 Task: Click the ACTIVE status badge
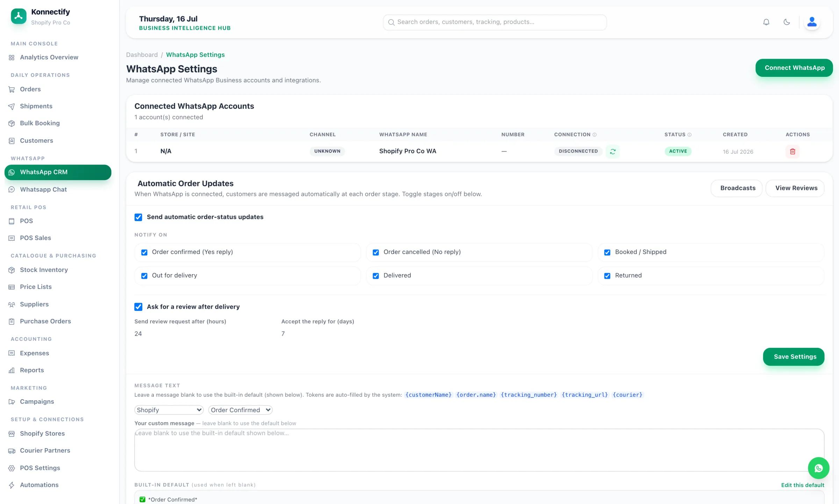678,151
